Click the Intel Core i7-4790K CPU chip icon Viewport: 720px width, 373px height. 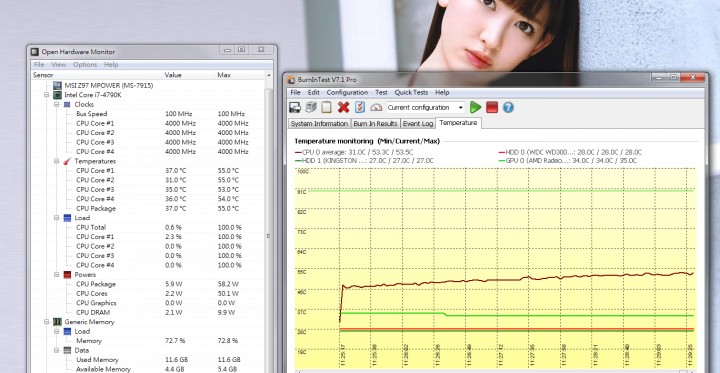tap(58, 95)
